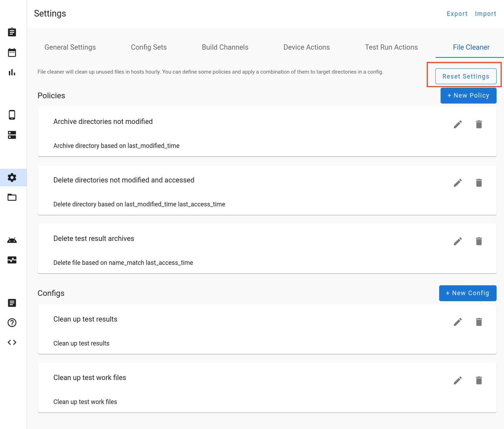This screenshot has width=504, height=429.
Task: Export the current settings
Action: pyautogui.click(x=457, y=13)
